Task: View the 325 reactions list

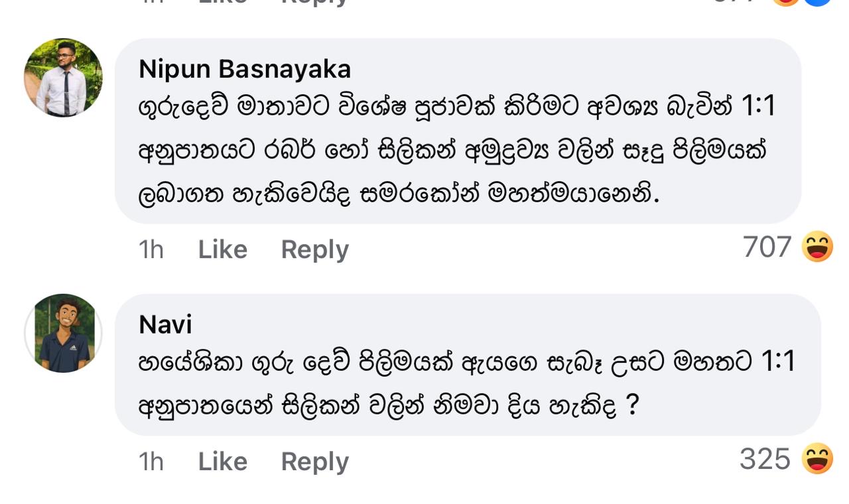Action: click(x=765, y=459)
